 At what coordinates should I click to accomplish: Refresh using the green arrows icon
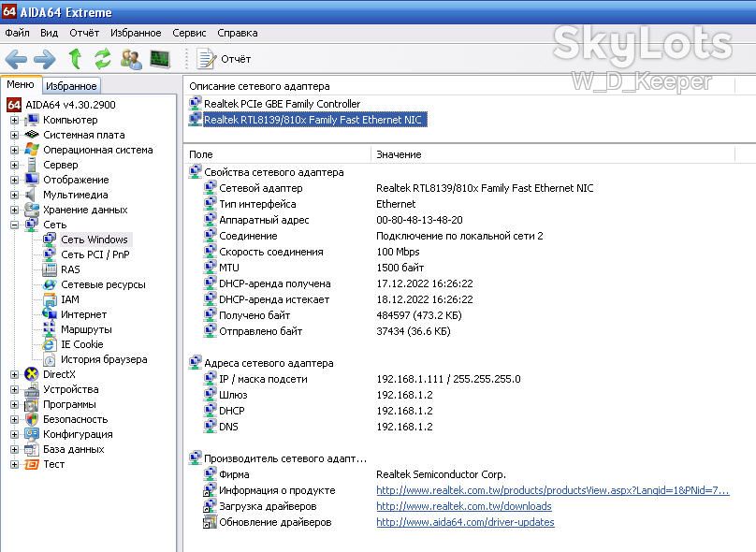point(102,59)
